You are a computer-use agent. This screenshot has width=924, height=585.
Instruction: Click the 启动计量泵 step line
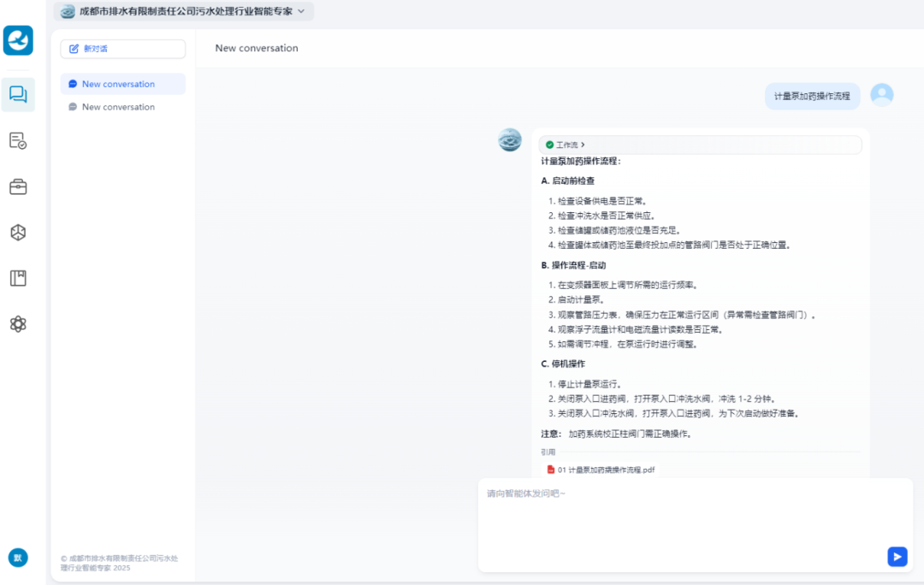pos(577,299)
